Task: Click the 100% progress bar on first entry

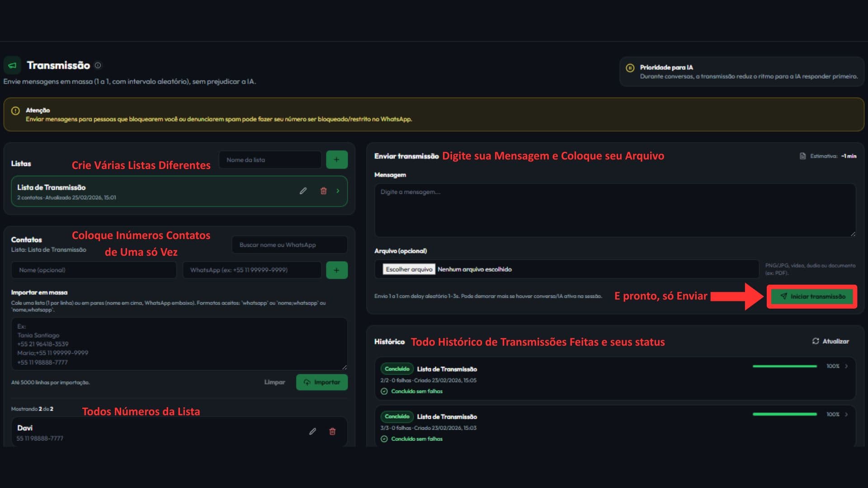Action: coord(784,366)
